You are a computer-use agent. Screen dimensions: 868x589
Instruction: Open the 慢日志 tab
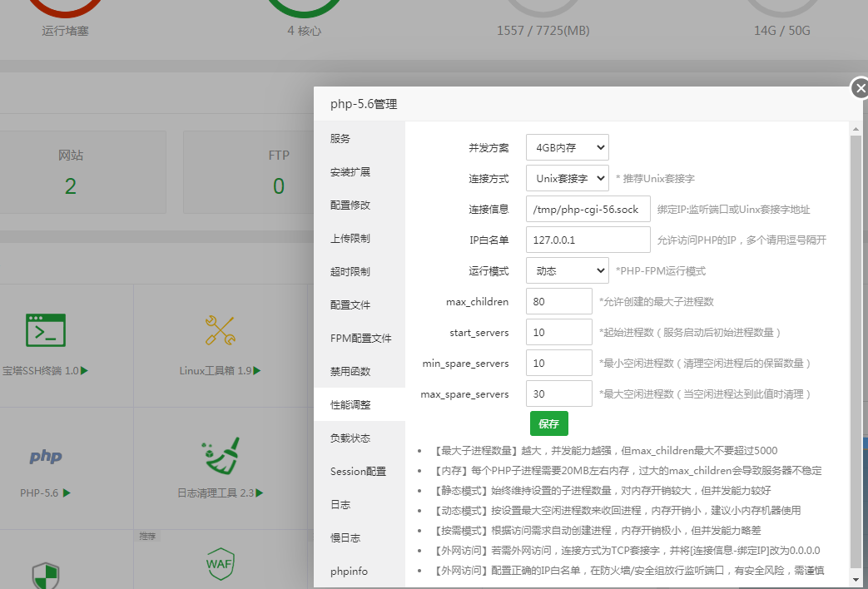[360, 537]
